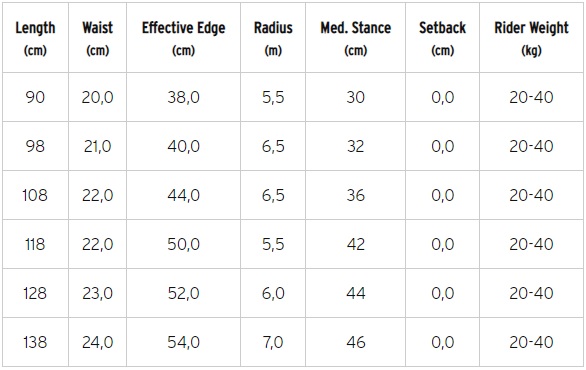Image resolution: width=586 pixels, height=370 pixels.
Task: Select the 90 length cell
Action: click(35, 97)
